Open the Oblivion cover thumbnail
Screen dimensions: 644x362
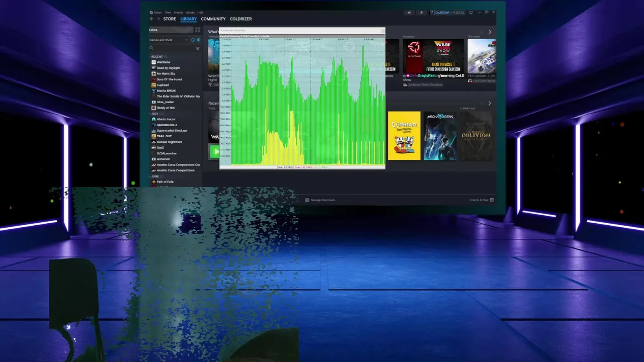pyautogui.click(x=476, y=136)
